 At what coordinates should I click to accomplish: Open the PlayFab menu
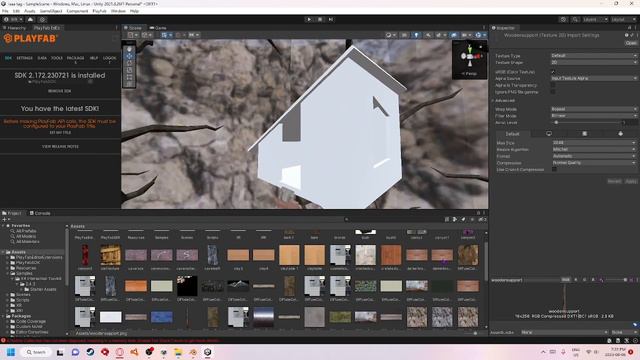pyautogui.click(x=99, y=11)
